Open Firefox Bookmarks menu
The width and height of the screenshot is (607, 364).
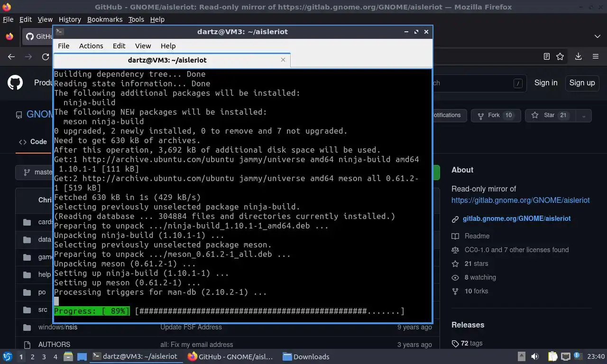[105, 19]
